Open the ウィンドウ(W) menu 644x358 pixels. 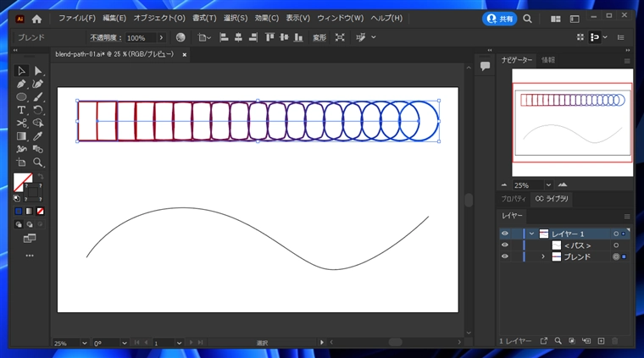pyautogui.click(x=340, y=19)
